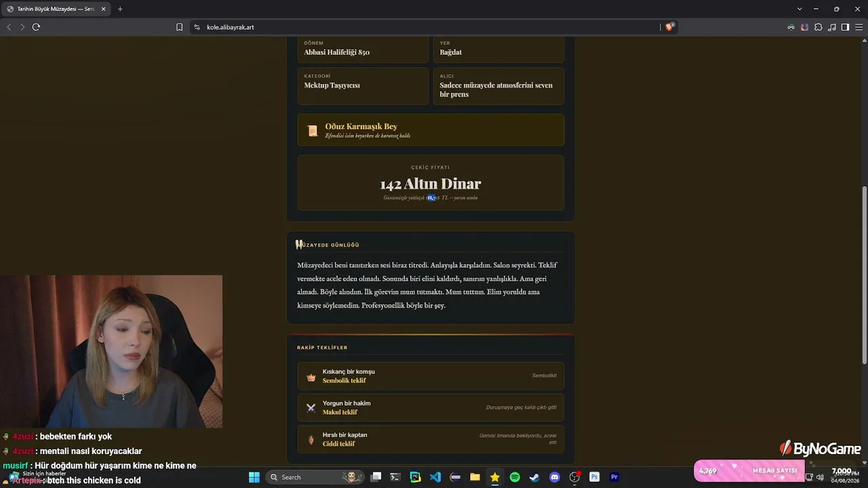Click the name Oðuz Karmaşık Bey

click(x=361, y=126)
